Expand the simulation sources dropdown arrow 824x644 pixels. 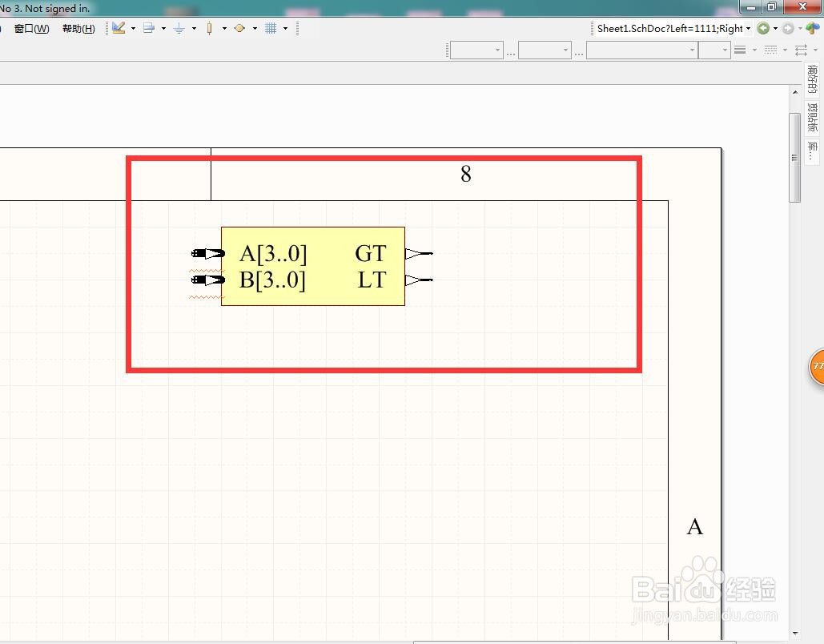255,28
